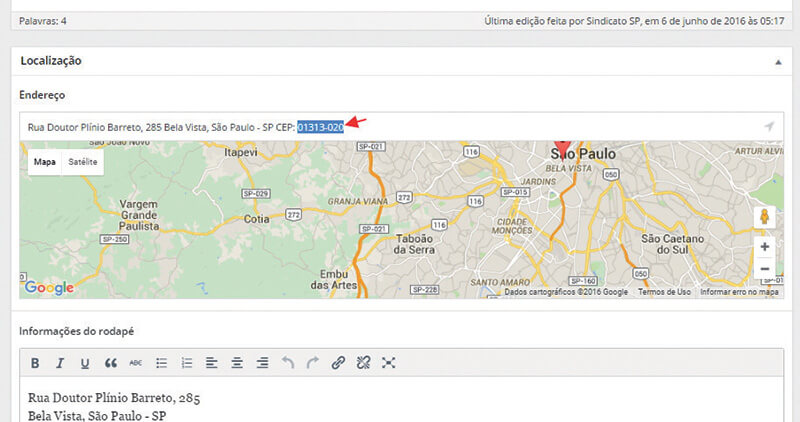Create a bulleted list
Image resolution: width=800 pixels, height=422 pixels.
(162, 363)
